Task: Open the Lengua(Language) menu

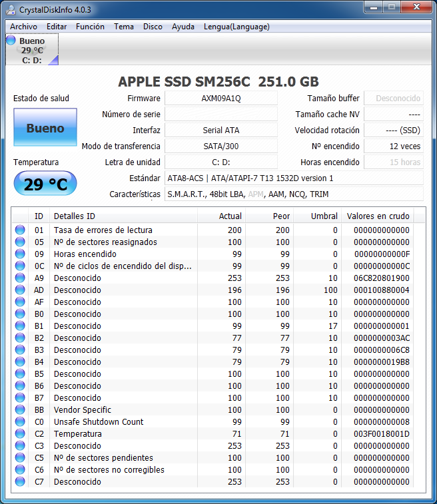Action: (236, 27)
